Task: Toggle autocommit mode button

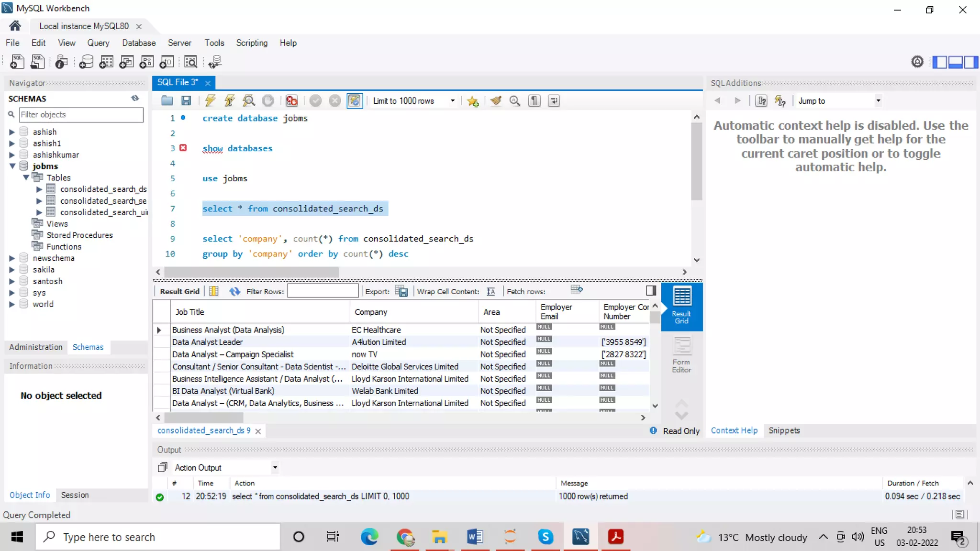Action: pyautogui.click(x=354, y=100)
